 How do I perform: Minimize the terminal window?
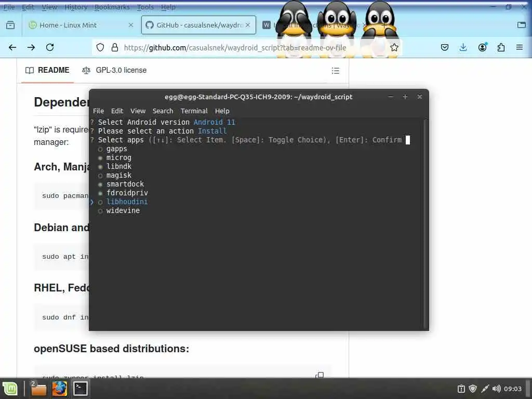click(x=391, y=97)
